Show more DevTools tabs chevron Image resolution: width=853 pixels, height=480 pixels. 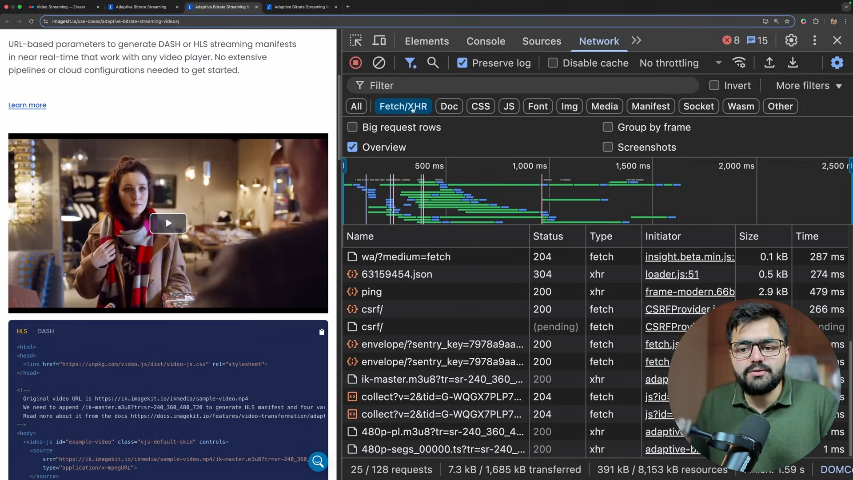[636, 41]
